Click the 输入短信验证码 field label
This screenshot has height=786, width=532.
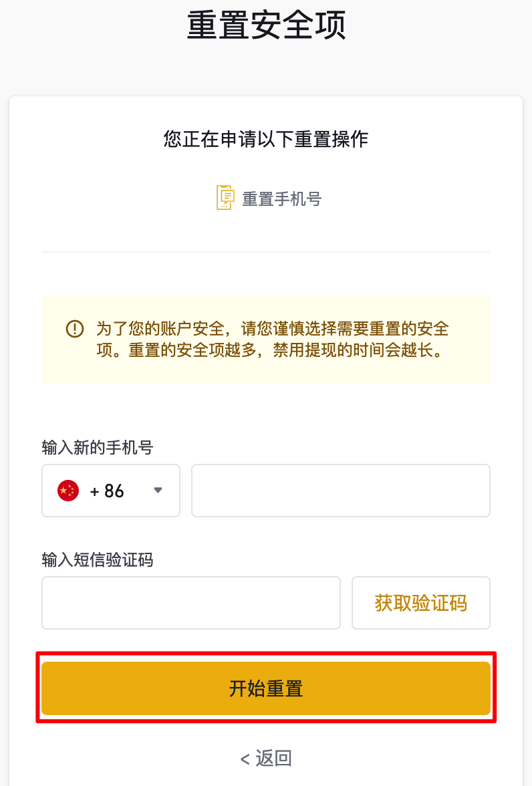point(98,559)
